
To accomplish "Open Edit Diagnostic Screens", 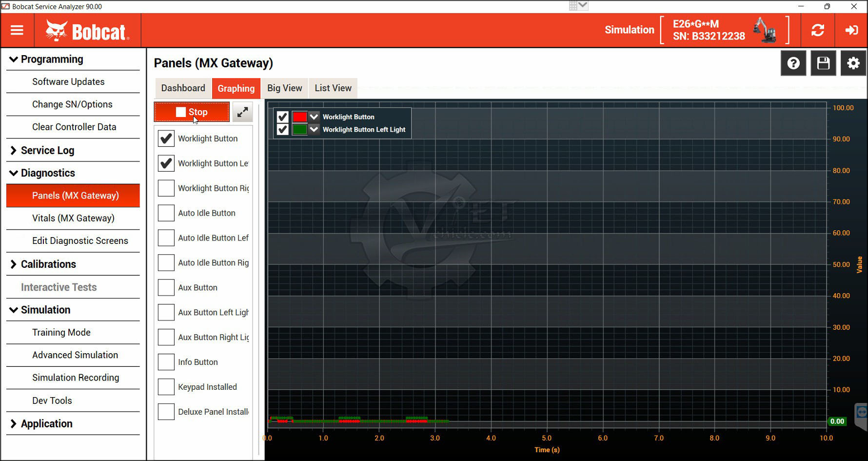I will (x=73, y=241).
